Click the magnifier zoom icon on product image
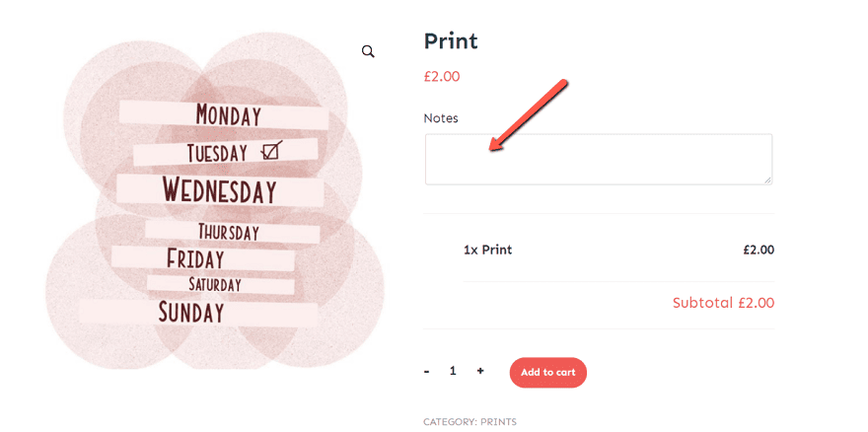Image resolution: width=868 pixels, height=432 pixels. click(x=368, y=51)
